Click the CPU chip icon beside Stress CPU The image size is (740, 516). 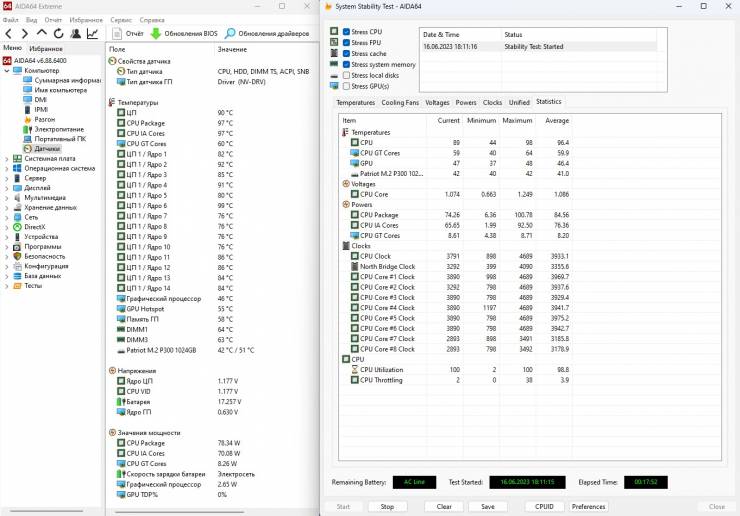(x=334, y=31)
